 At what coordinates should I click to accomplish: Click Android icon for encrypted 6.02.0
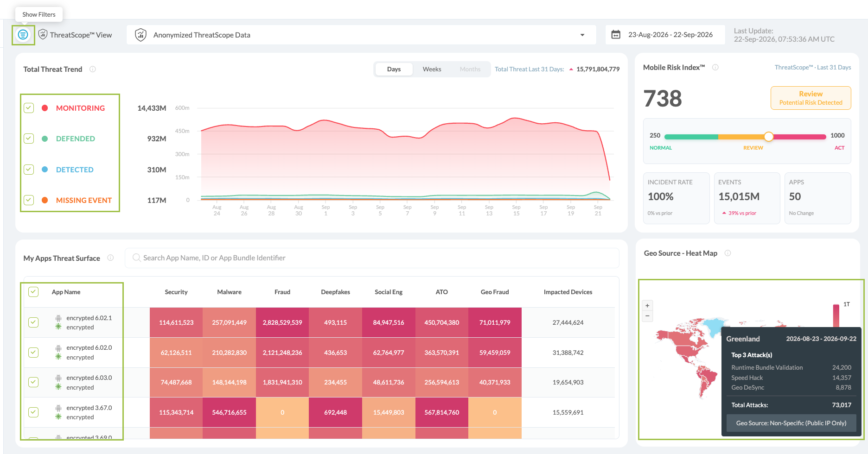pos(58,348)
